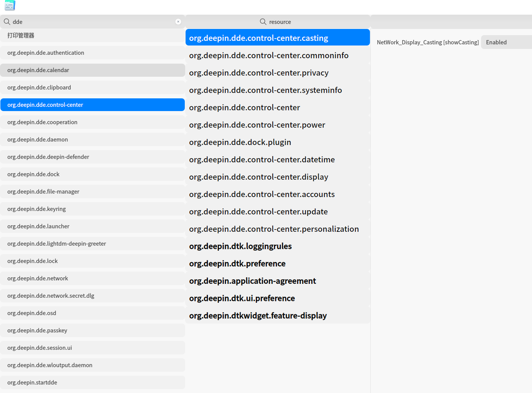Open org.deepin.dde.control-center.personalization resource
Viewport: 532px width, 393px height.
(278, 229)
